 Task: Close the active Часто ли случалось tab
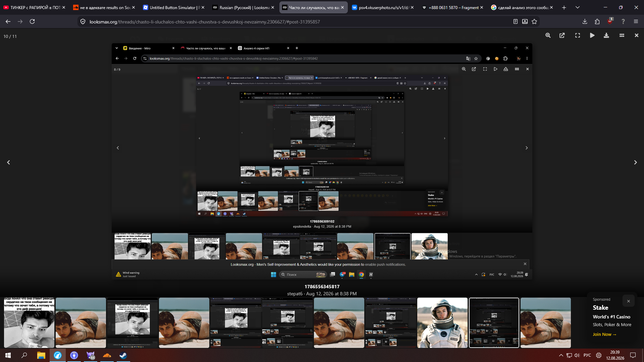tap(342, 7)
